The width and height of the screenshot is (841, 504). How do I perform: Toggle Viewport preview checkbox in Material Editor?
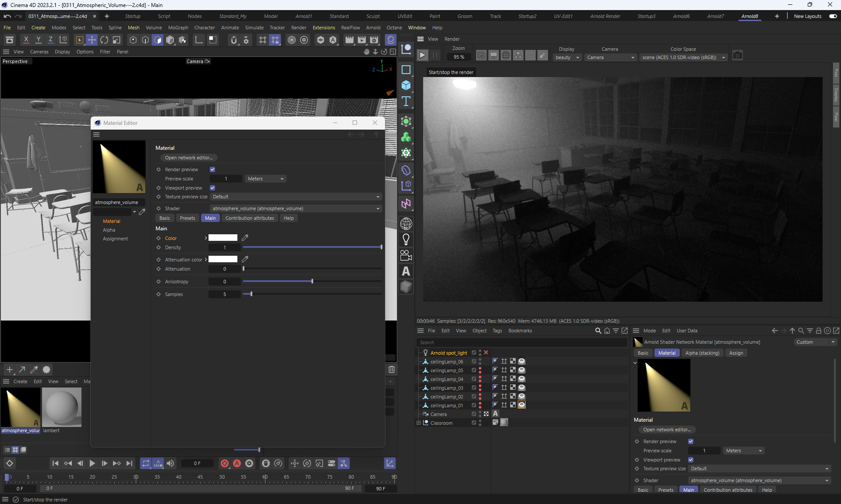pos(212,188)
